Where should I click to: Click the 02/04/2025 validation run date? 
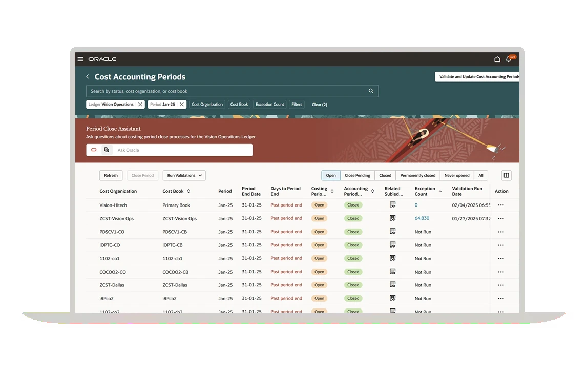[x=471, y=205]
